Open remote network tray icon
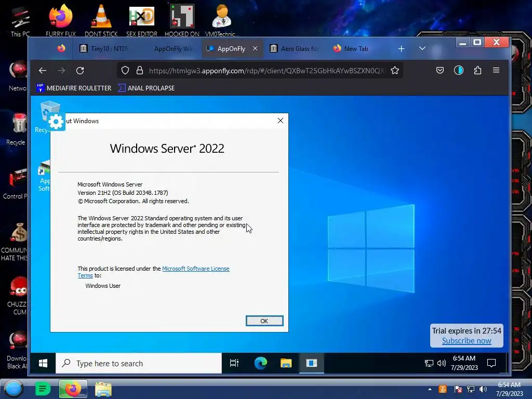 click(x=429, y=363)
